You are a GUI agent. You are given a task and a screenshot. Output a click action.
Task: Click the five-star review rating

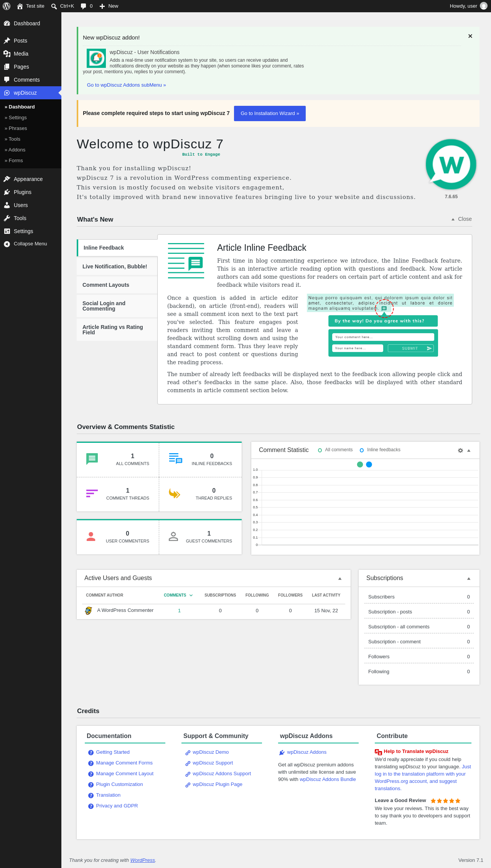[x=445, y=801]
